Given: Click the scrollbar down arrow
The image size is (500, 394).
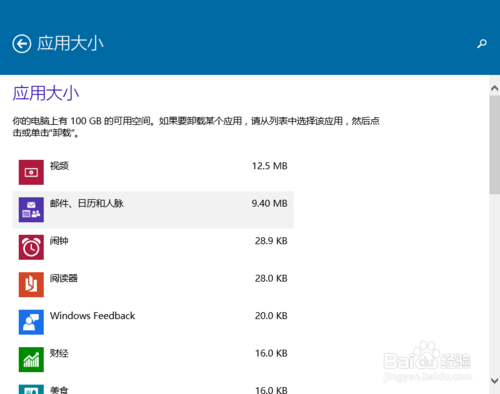Looking at the screenshot, I should click(x=495, y=380).
